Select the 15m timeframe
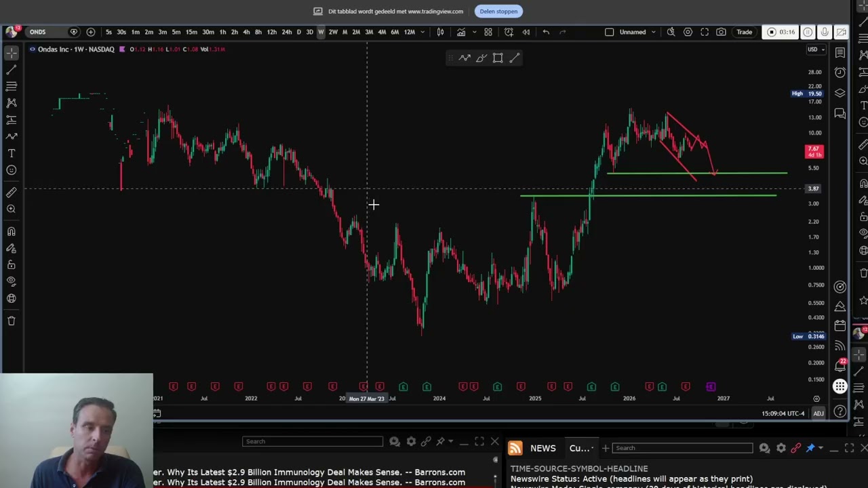Viewport: 868px width, 488px height. [x=191, y=32]
